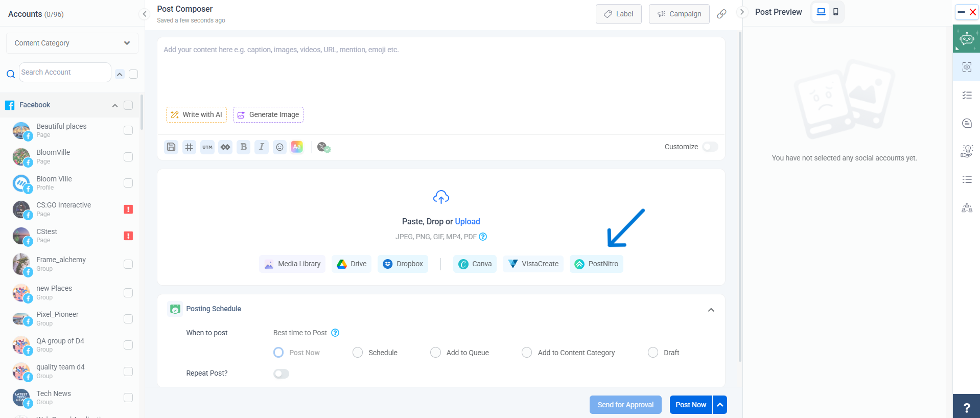Open the Aa text style icon
980x418 pixels.
[x=297, y=147]
